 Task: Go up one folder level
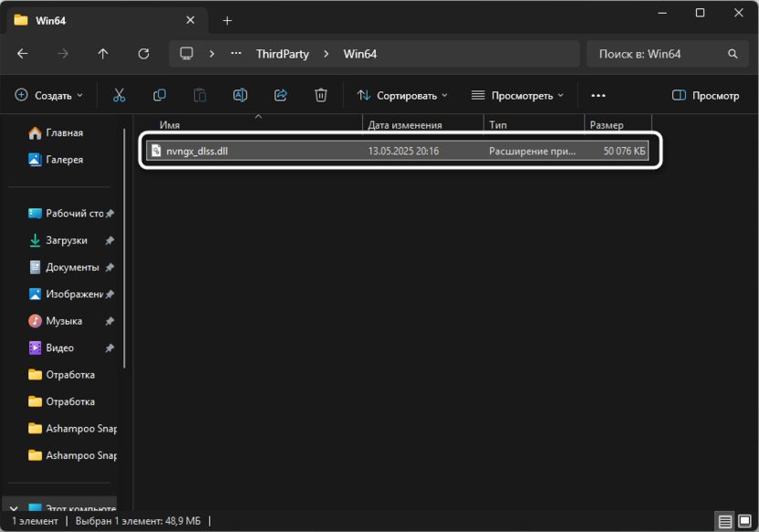(103, 54)
